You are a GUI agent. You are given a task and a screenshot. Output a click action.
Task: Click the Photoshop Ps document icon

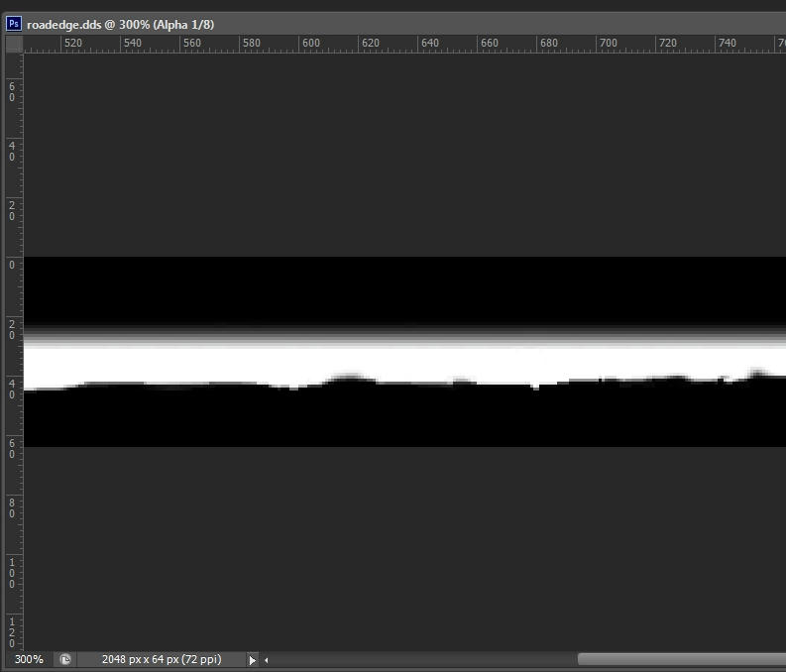pos(14,24)
